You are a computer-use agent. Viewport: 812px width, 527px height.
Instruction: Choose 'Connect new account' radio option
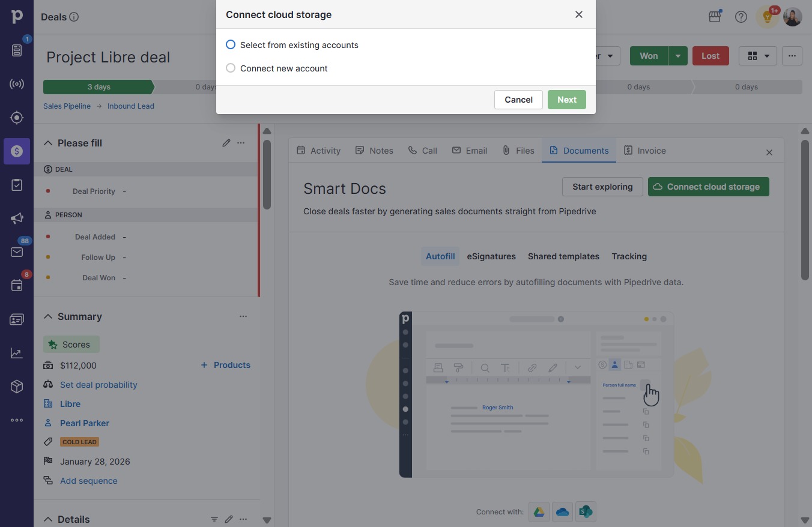[x=231, y=68]
